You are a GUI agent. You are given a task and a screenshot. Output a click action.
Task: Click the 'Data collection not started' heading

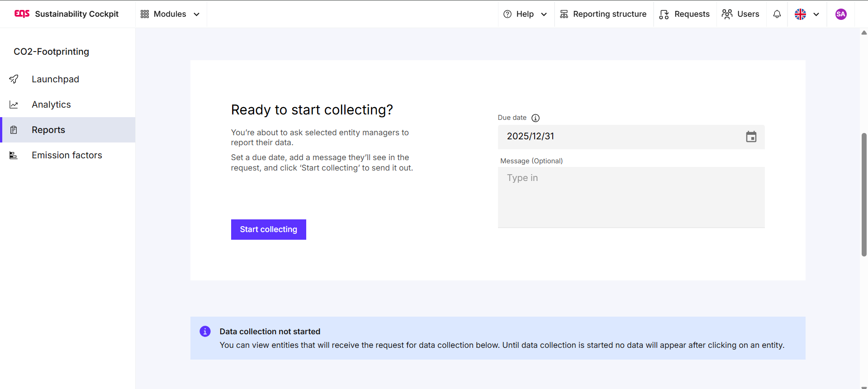point(270,332)
